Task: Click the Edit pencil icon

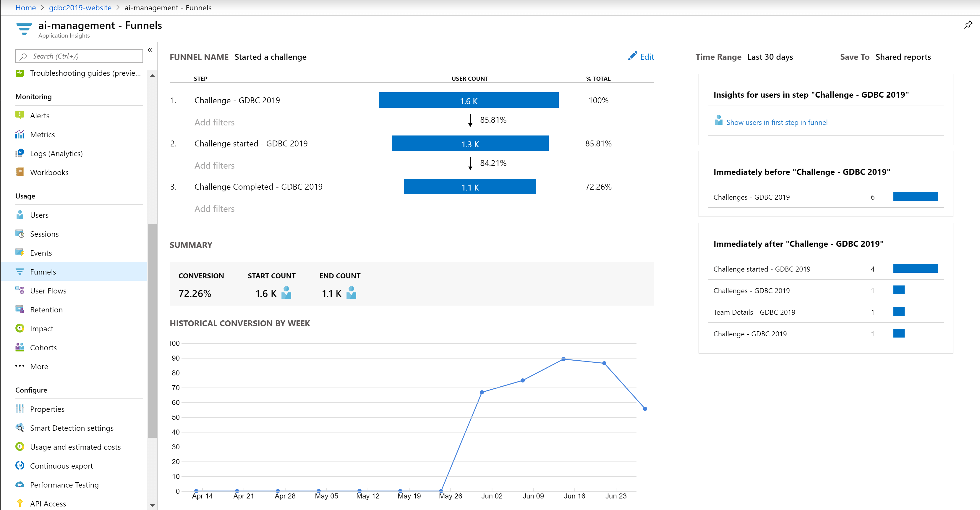Action: (632, 56)
